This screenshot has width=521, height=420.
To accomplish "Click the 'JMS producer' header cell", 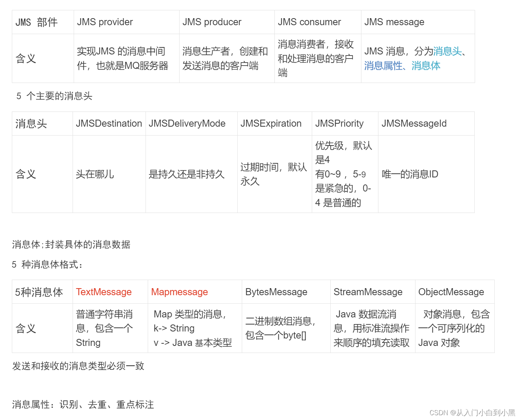I will coord(227,22).
